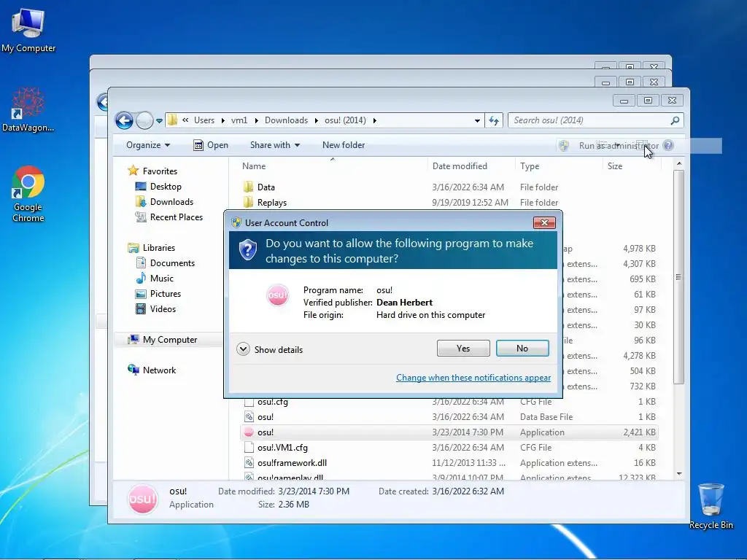Click the Users breadcrumb segment
This screenshot has height=560, width=747.
click(x=204, y=120)
